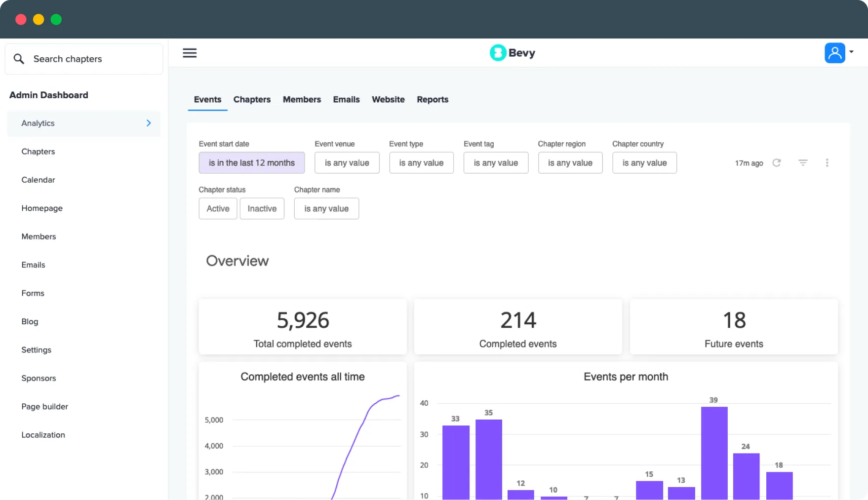This screenshot has height=500, width=868.
Task: Open the filter lines icon
Action: coord(803,163)
